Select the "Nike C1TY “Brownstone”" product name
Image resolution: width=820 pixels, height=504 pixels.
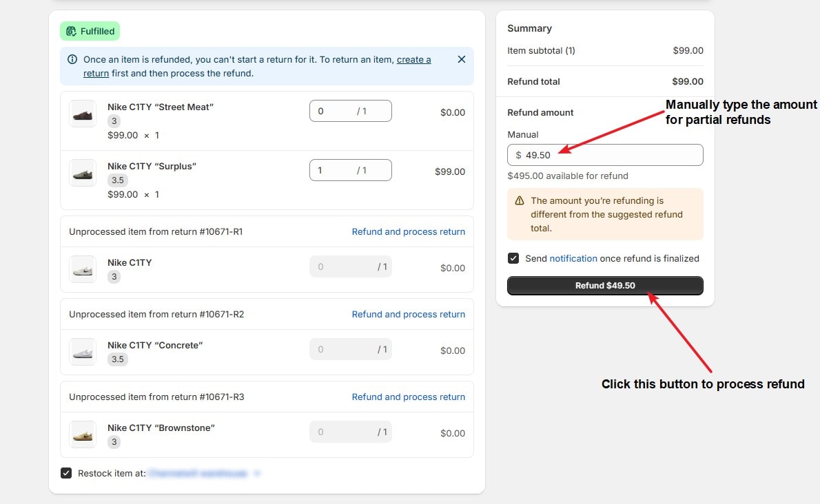161,428
